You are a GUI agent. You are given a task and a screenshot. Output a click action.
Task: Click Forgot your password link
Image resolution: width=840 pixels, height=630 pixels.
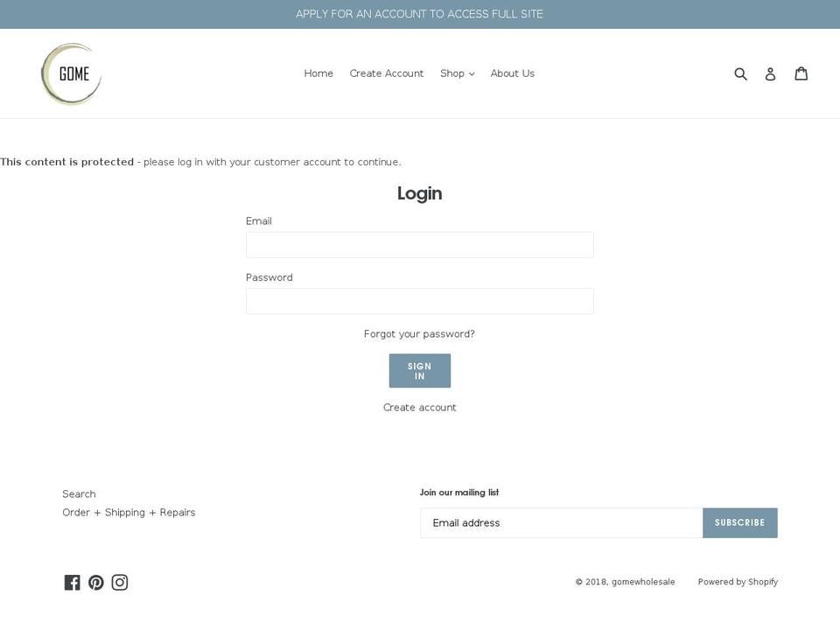419,334
